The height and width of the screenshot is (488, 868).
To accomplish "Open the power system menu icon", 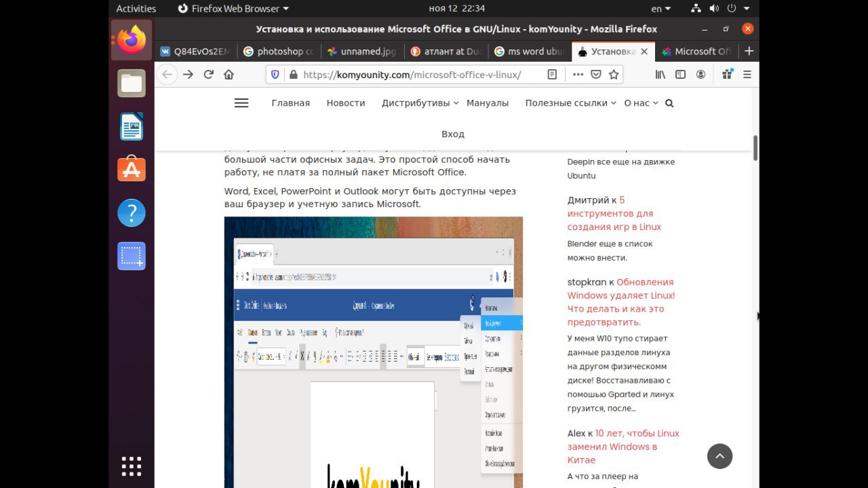I will pos(732,9).
